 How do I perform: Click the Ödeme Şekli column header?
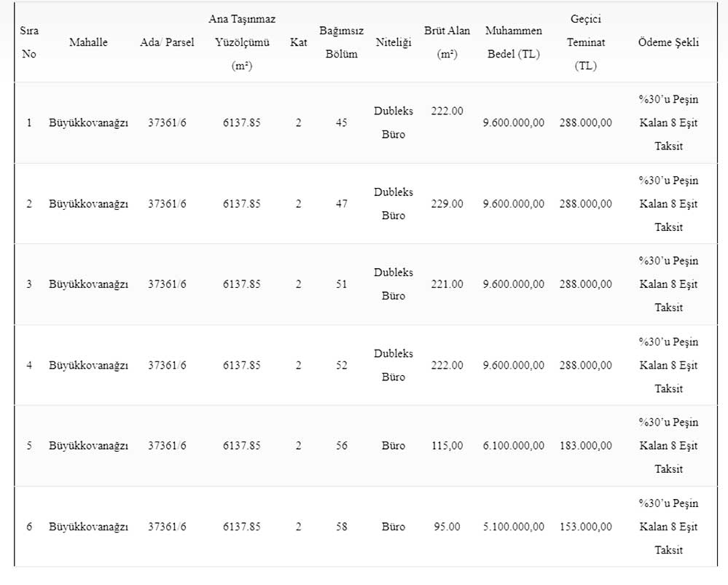(668, 42)
